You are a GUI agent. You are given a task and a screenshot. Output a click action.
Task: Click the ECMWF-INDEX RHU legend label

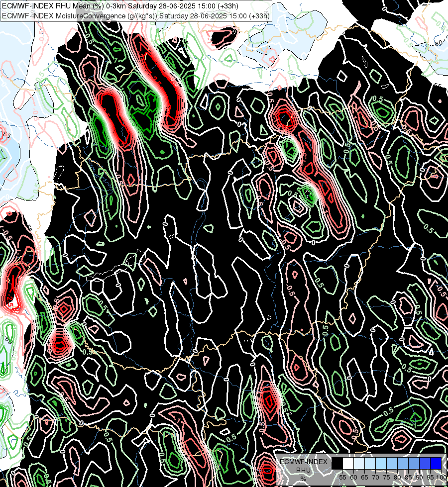(x=303, y=466)
